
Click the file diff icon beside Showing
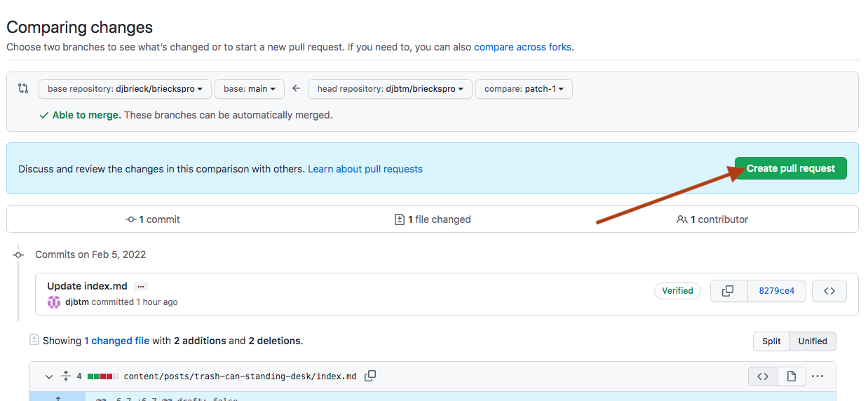(x=34, y=340)
